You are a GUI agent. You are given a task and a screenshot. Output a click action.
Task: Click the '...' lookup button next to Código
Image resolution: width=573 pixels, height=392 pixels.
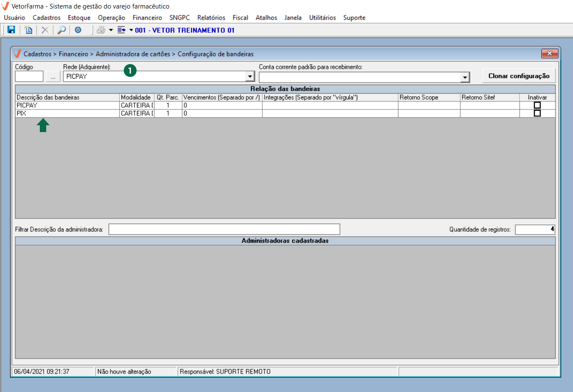point(53,77)
